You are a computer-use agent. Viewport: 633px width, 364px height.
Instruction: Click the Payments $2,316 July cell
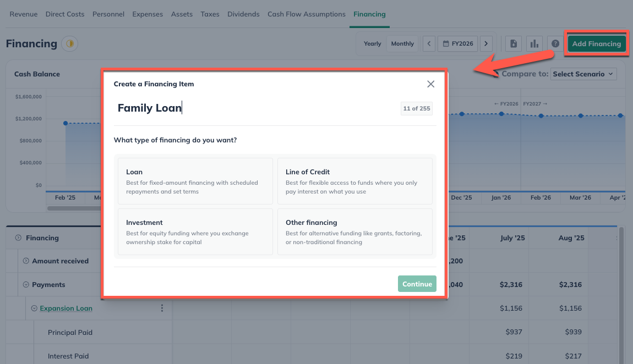click(x=511, y=285)
